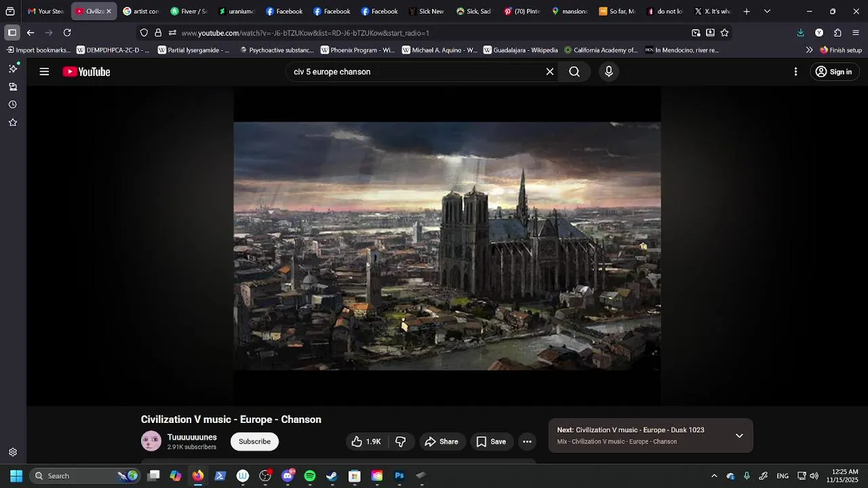868x488 pixels.
Task: Reload the current page
Action: 67,33
